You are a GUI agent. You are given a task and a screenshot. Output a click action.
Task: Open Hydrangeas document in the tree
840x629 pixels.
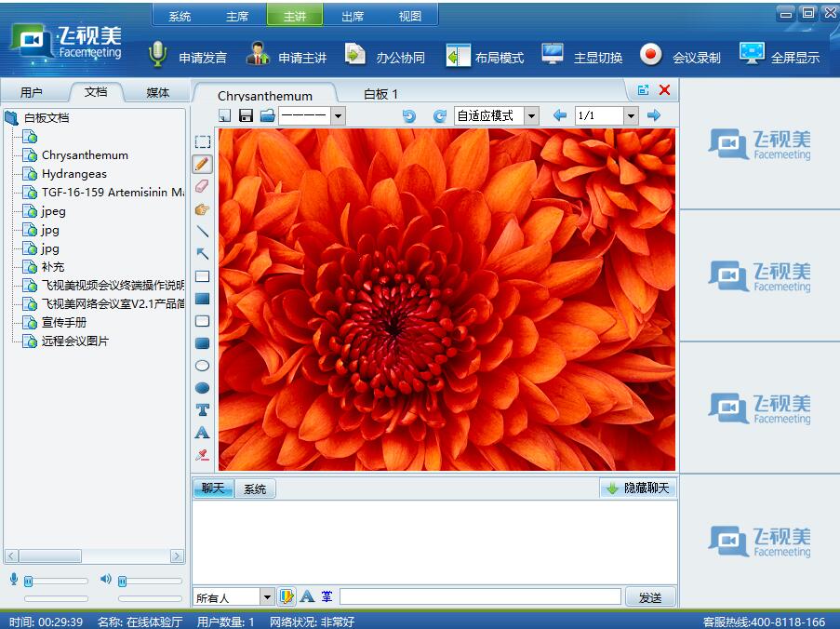tap(73, 174)
